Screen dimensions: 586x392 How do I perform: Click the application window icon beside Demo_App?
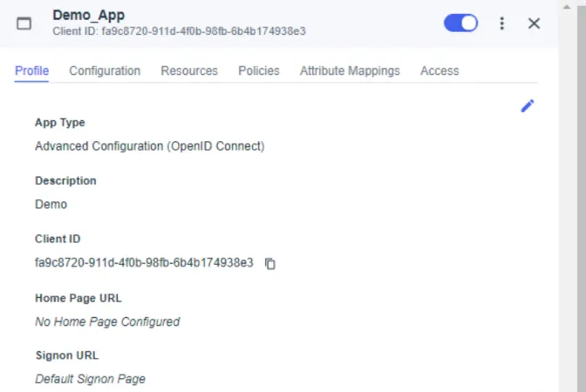click(x=24, y=24)
